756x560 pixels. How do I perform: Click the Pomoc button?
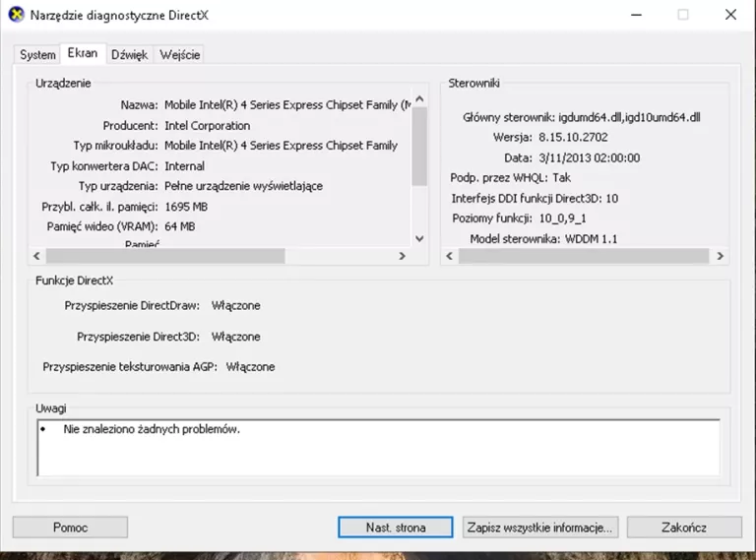point(71,528)
